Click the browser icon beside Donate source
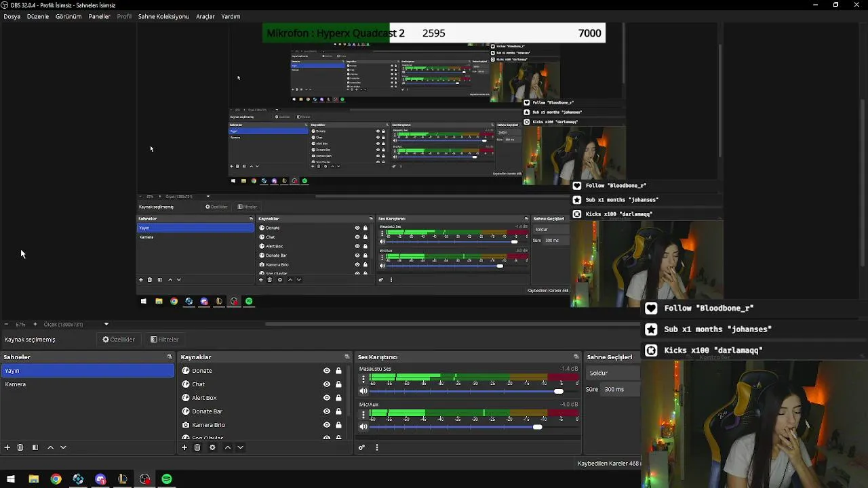 [x=186, y=371]
